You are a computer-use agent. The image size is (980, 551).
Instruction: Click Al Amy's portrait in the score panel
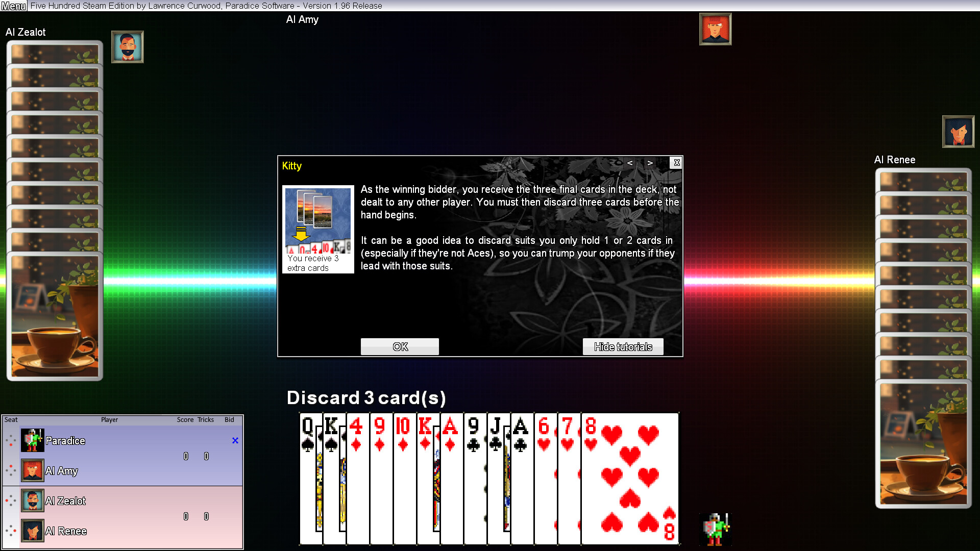click(32, 470)
